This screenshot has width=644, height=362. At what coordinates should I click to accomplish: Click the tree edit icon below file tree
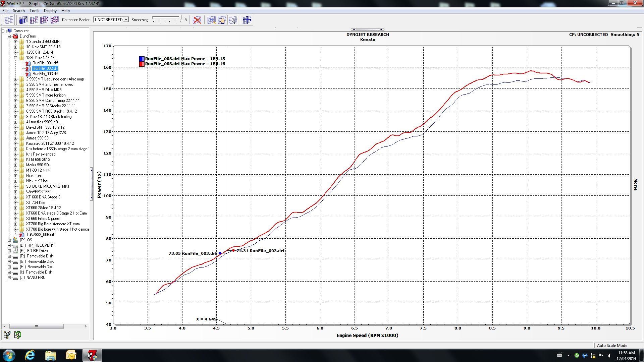pos(7,335)
